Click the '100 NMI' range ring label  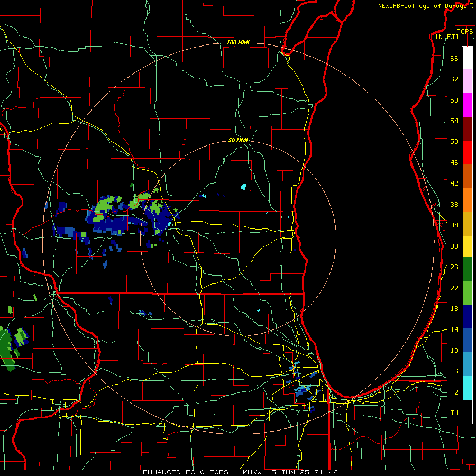[x=238, y=42]
